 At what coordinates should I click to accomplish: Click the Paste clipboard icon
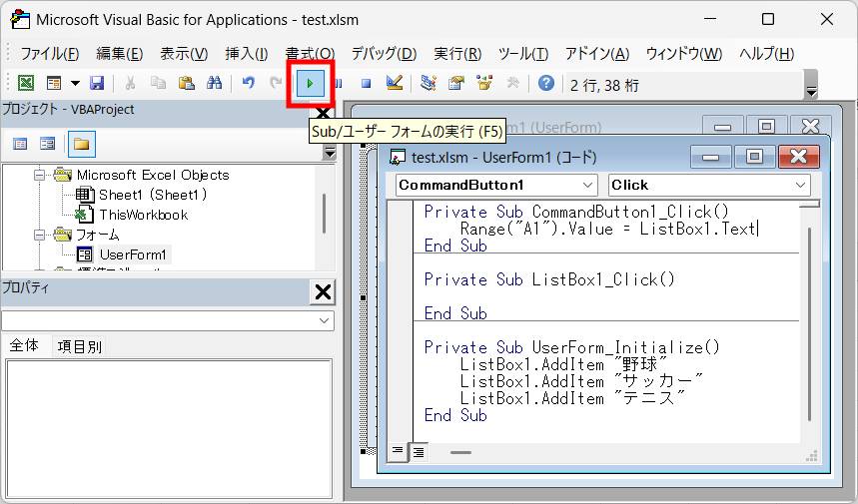point(186,83)
